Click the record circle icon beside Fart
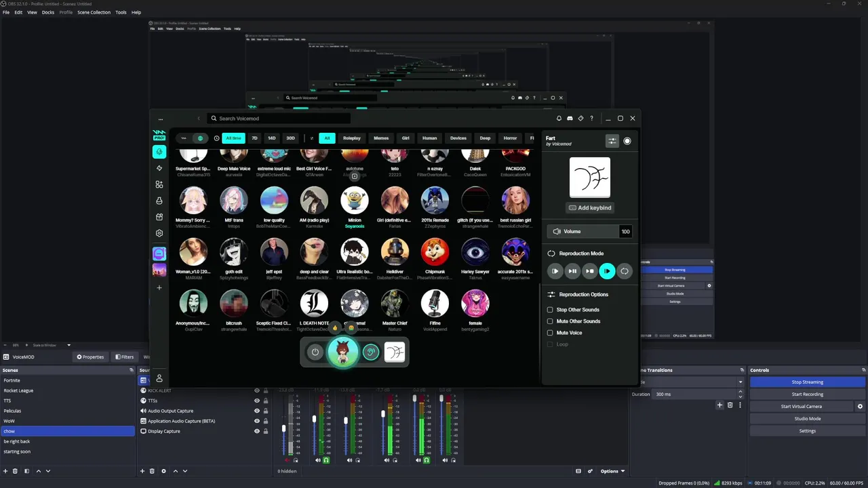 627,141
